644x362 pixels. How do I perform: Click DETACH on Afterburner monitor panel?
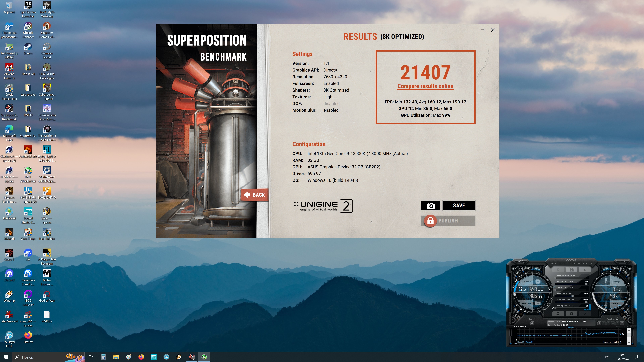pos(571,327)
